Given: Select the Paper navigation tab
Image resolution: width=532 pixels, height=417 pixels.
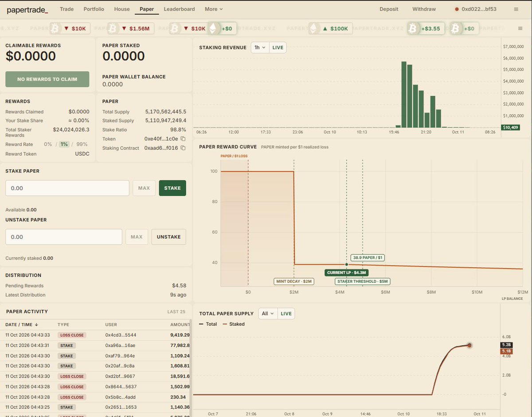Looking at the screenshot, I should pos(146,9).
